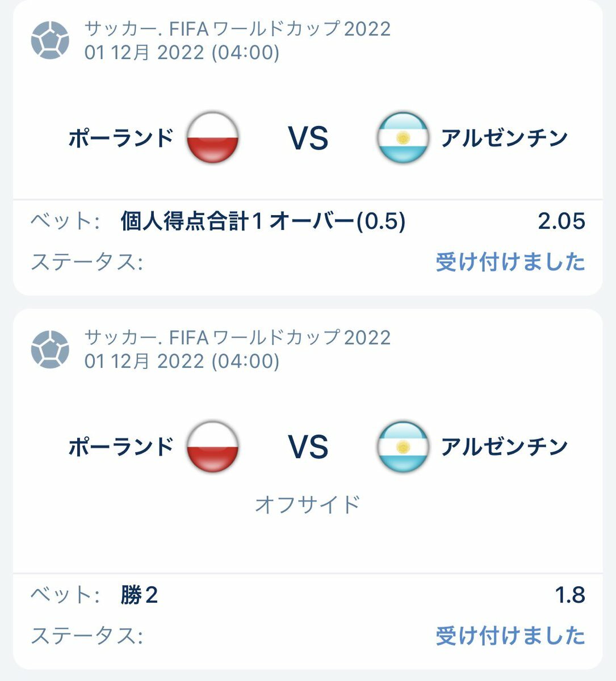This screenshot has height=681, width=616.
Task: Tap Argentina flag in the offside match
Action: coord(403,447)
